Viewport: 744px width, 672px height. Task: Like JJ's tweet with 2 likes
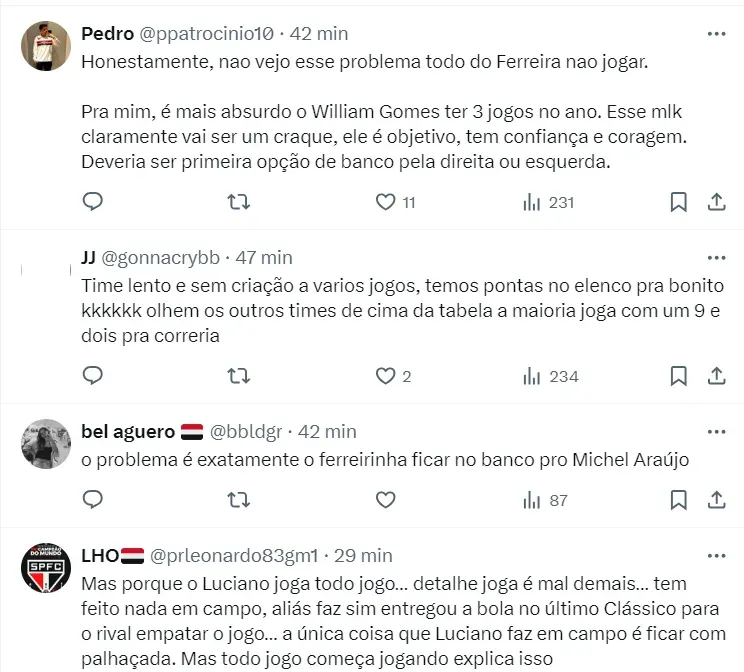[x=386, y=376]
